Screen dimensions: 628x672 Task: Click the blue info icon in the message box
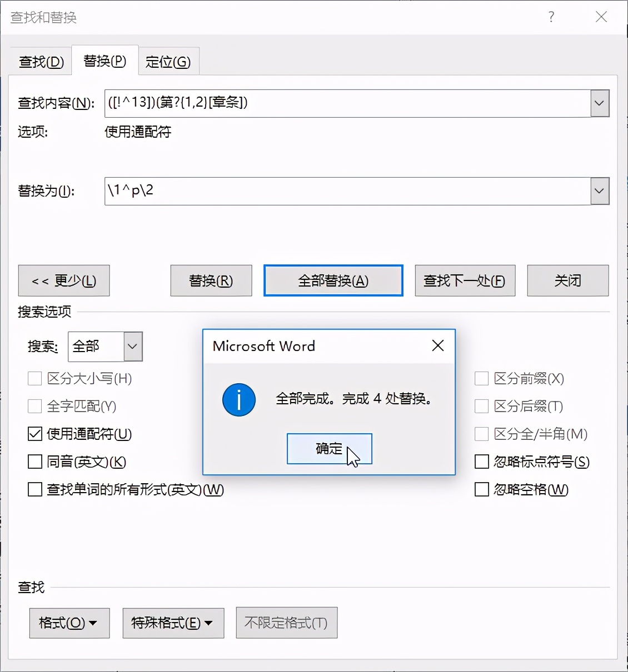238,399
